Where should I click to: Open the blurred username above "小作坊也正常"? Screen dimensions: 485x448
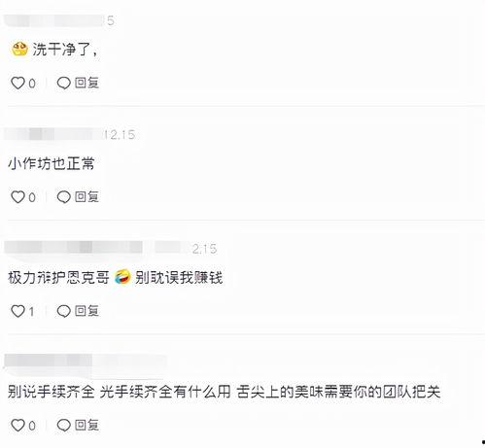(53, 134)
